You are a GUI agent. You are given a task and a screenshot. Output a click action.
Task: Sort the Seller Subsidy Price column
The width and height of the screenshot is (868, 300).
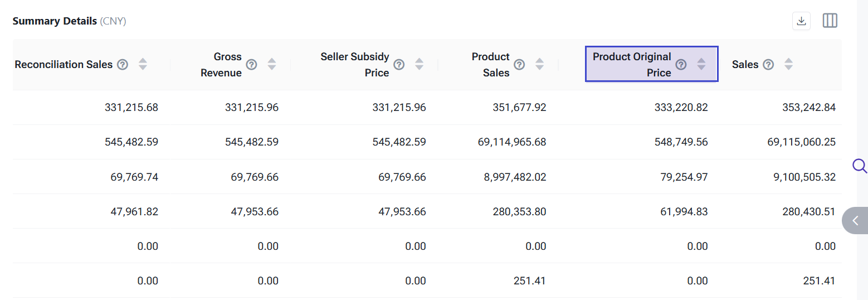(x=419, y=64)
